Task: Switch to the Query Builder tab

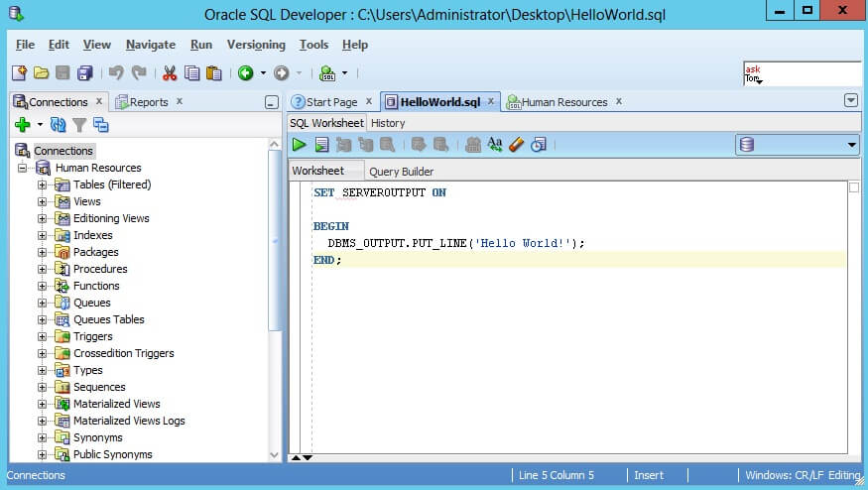Action: click(402, 172)
